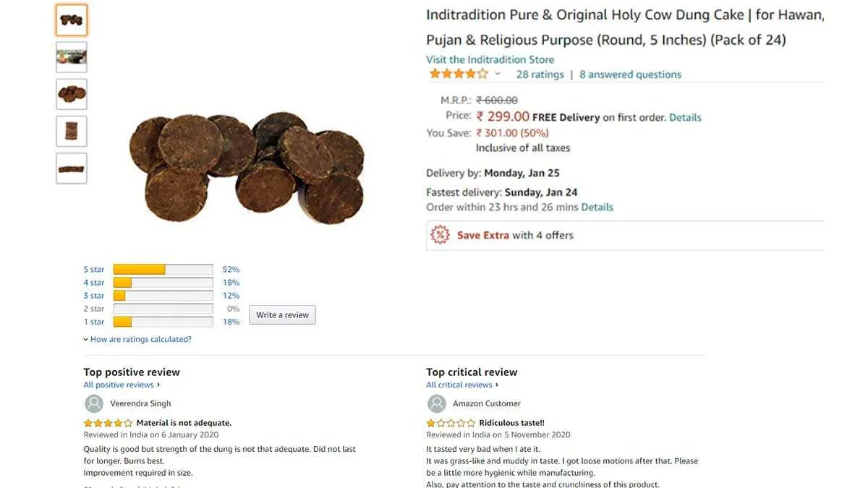This screenshot has height=488, width=868.
Task: Select the fifth product thumbnail
Action: pyautogui.click(x=72, y=168)
